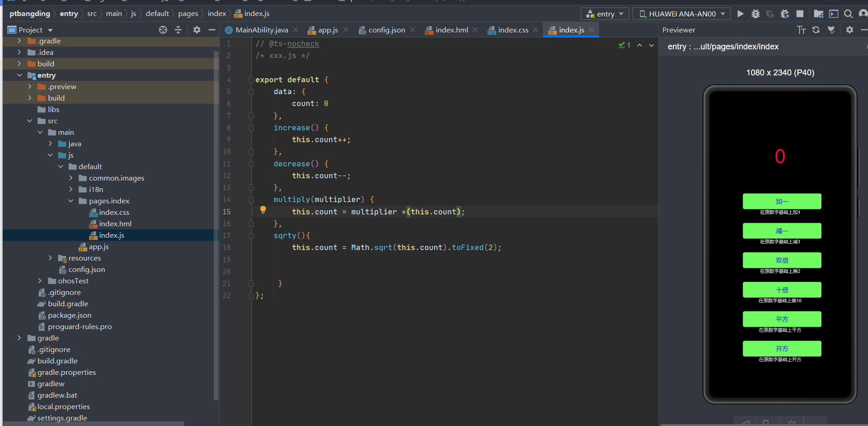Expand the .preview folder
Viewport: 868px width, 426px height.
[x=30, y=86]
